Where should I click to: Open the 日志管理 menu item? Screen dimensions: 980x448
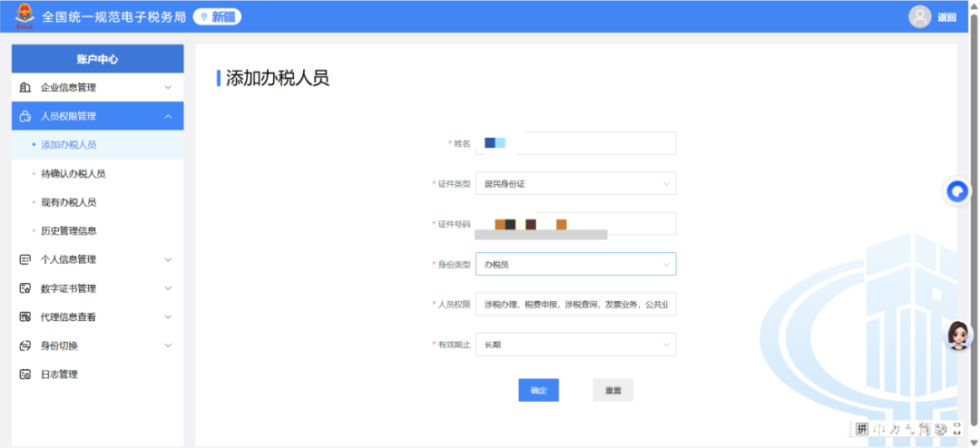click(97, 375)
